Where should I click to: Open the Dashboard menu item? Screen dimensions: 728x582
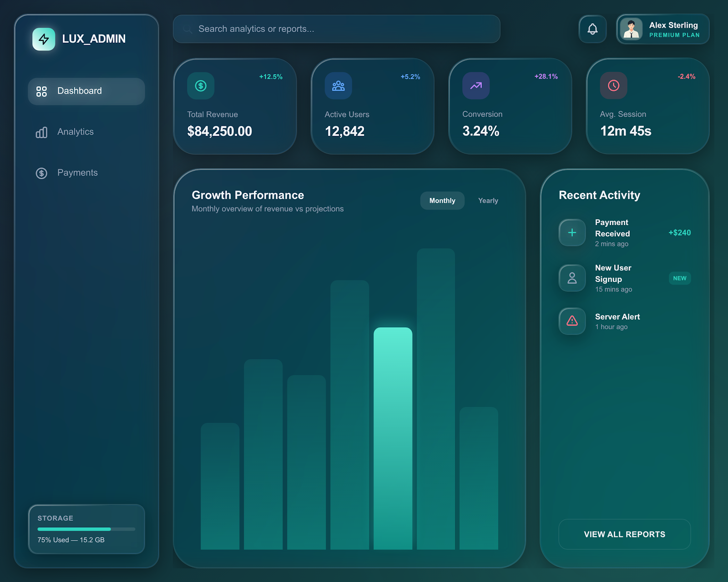[86, 91]
